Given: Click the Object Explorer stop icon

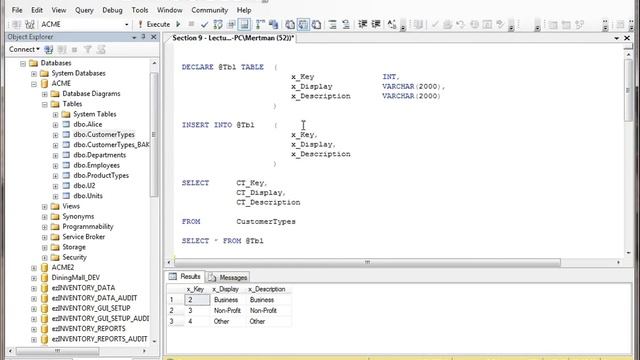Looking at the screenshot, I should coord(74,50).
